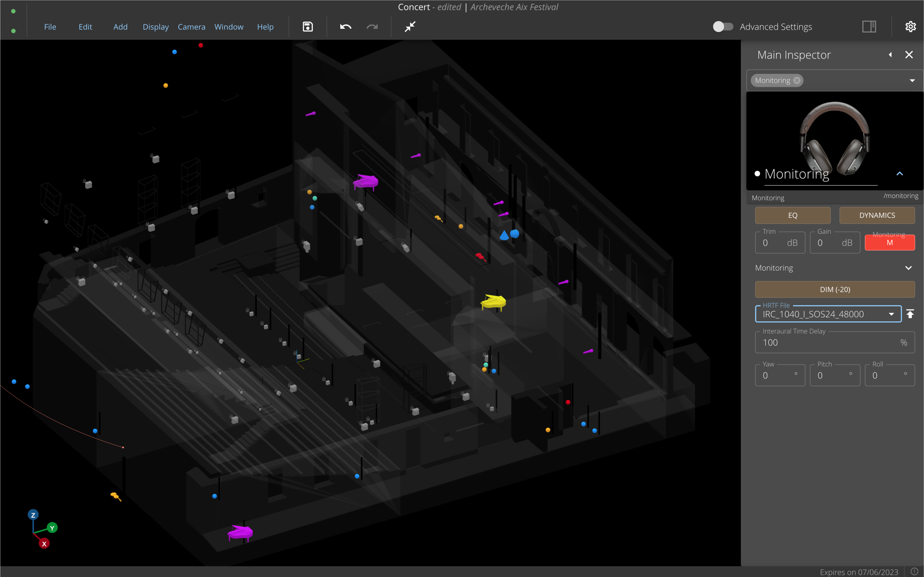Enable the Advanced Settings switch
This screenshot has width=924, height=577.
(x=722, y=27)
